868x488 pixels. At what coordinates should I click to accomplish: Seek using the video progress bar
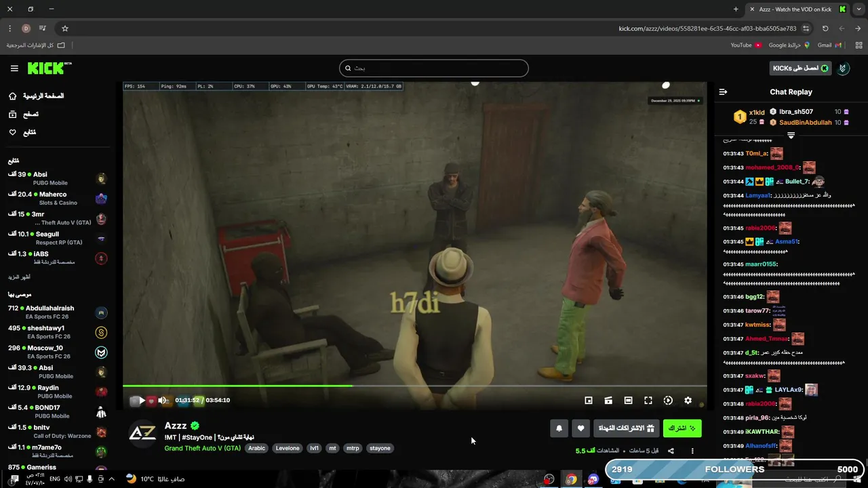click(x=414, y=386)
